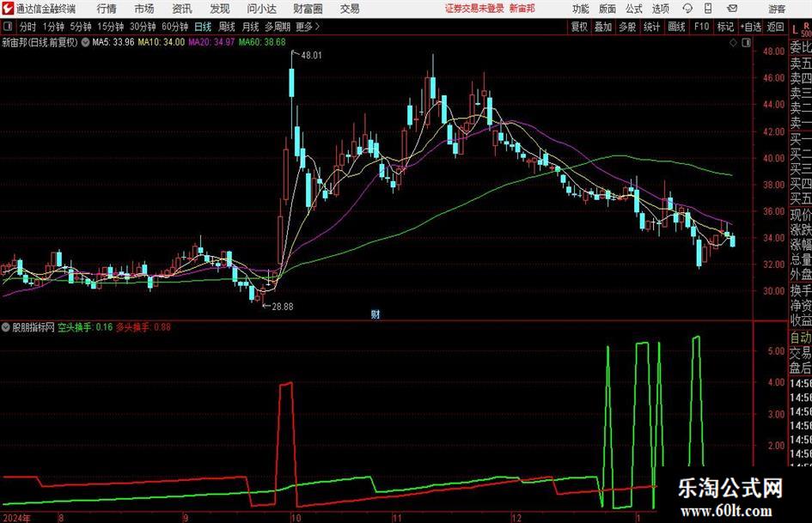Screen dimensions: 812x523
Task: Click the MA60: 38.68 indicator value
Action: point(262,42)
